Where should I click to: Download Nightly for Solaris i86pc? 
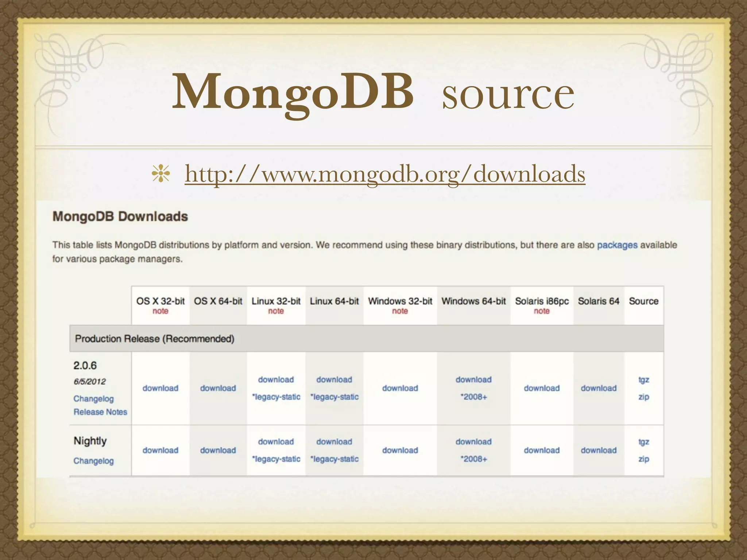[542, 450]
